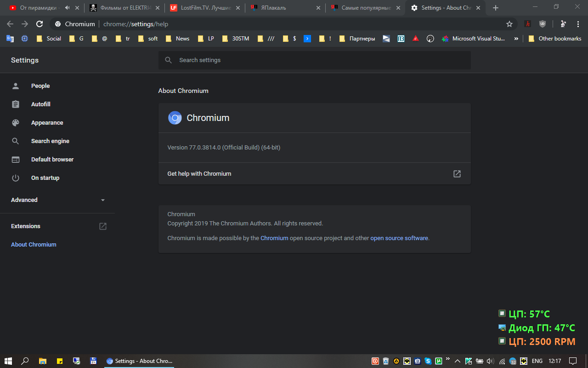Image resolution: width=588 pixels, height=368 pixels.
Task: Close the ЯПлакалъ tab
Action: tap(318, 8)
